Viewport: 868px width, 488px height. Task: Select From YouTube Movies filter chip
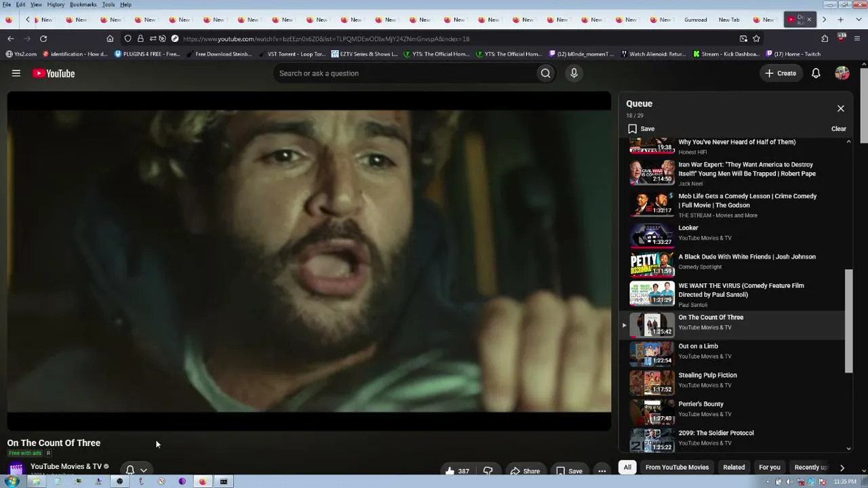click(677, 467)
